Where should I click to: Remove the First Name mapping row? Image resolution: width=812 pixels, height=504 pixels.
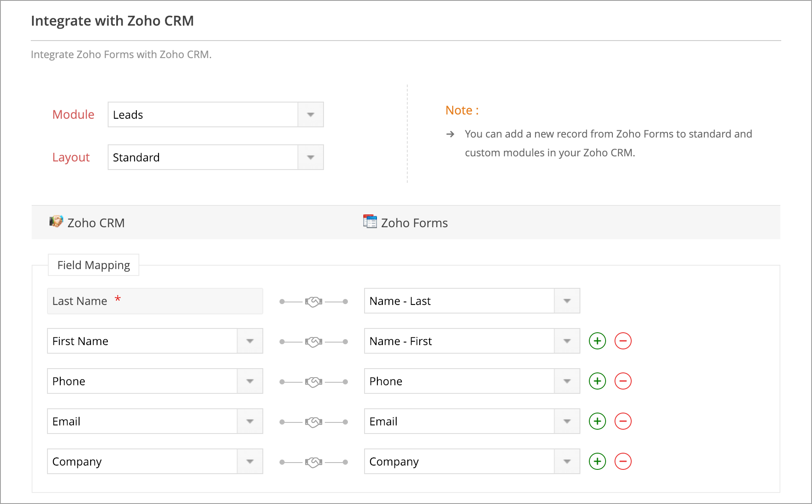[x=623, y=341]
